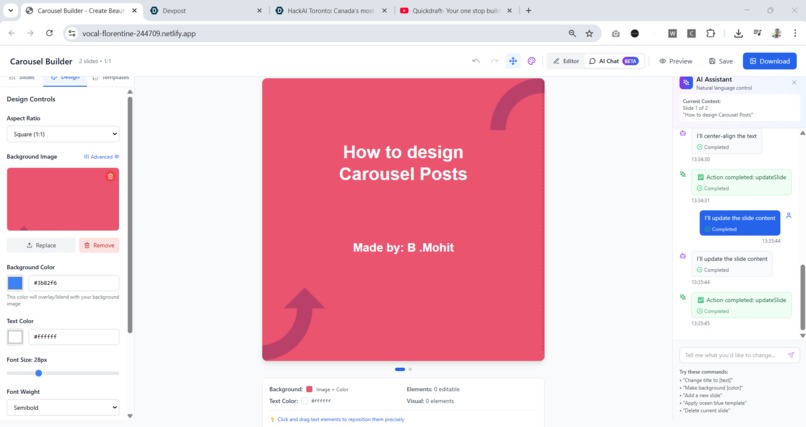
Task: Click the W extension icon
Action: tap(672, 33)
